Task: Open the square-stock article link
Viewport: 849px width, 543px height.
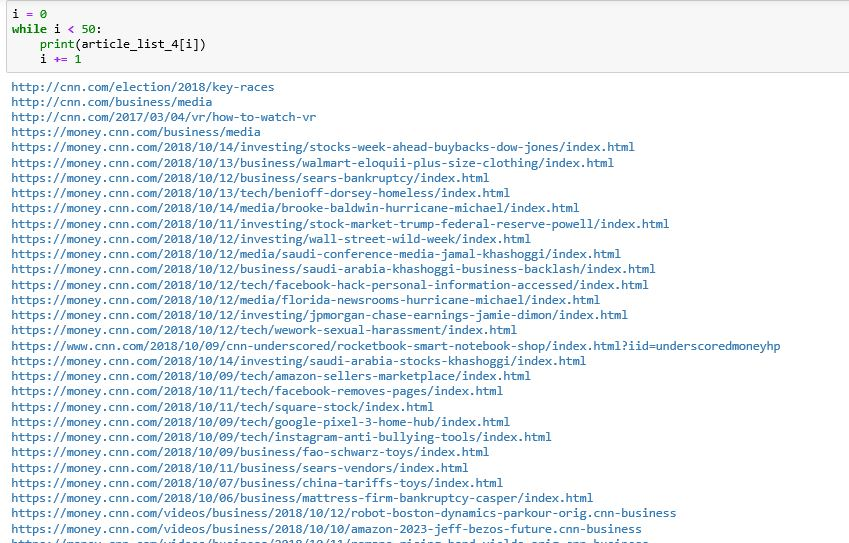Action: 223,407
